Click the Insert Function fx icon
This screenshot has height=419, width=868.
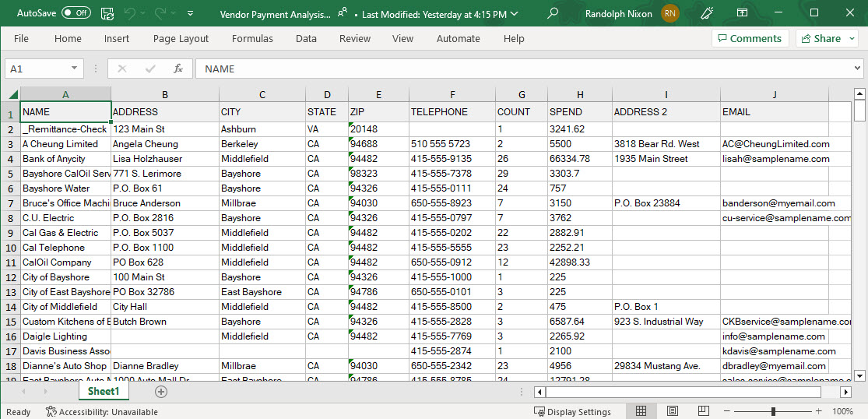177,69
